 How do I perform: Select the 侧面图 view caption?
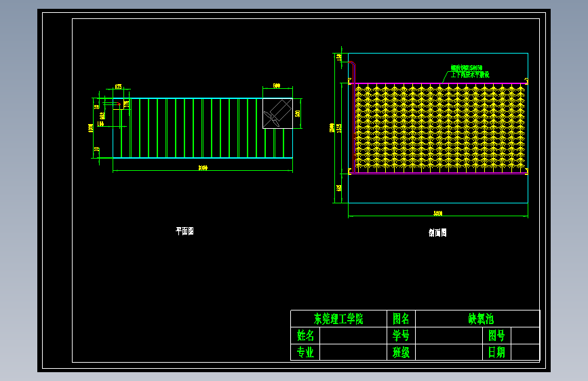(x=437, y=233)
